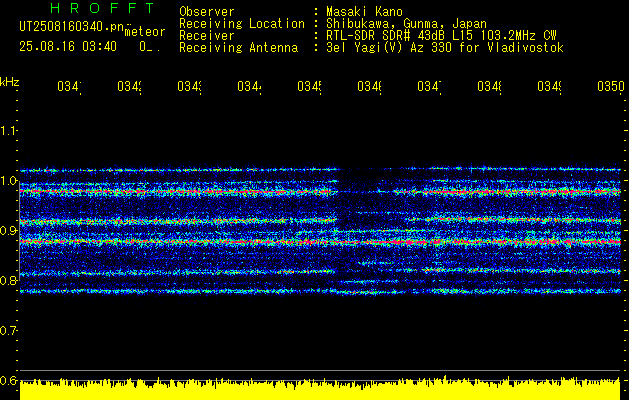This screenshot has height=400, width=629.
Task: Click the Receiver label
Action: coord(207,36)
